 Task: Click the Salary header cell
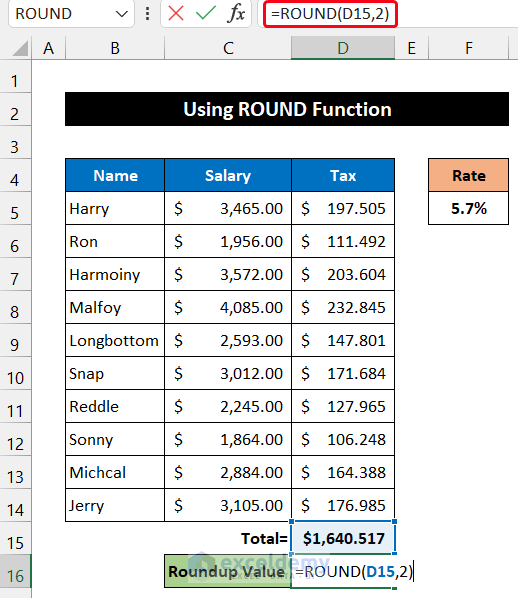[228, 175]
